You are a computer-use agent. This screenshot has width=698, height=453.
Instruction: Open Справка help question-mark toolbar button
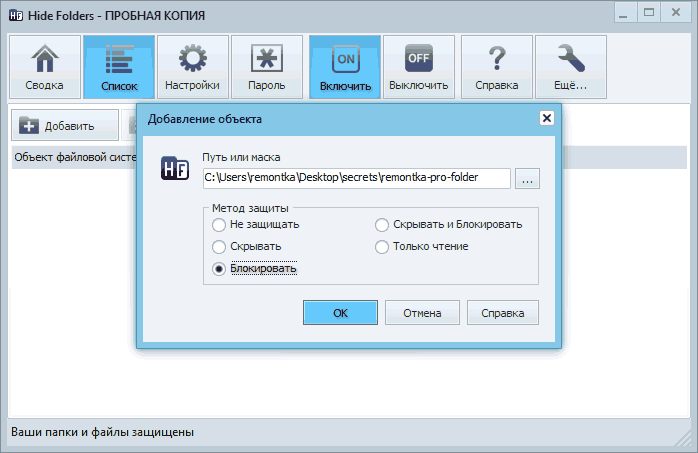(x=497, y=67)
